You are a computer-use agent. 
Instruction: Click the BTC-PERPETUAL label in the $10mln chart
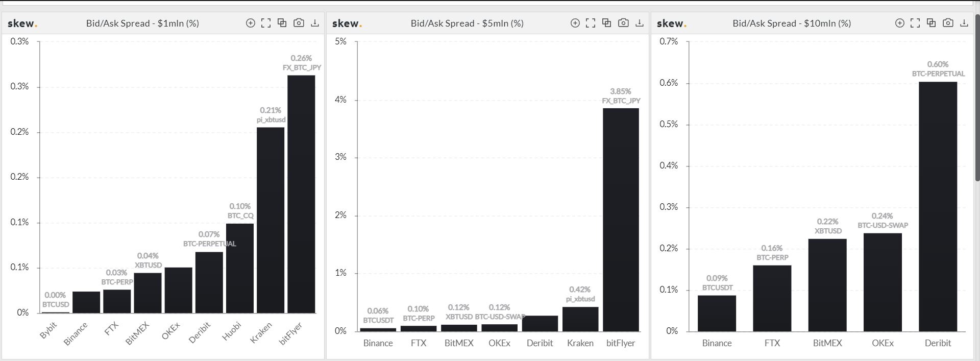pyautogui.click(x=939, y=74)
